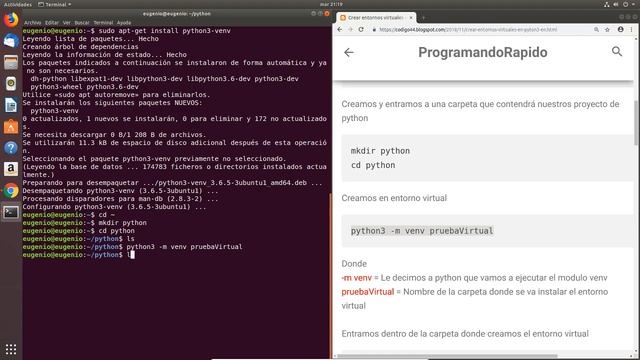Select the 'Crear entornos virtuales' Chrome tab

tap(375, 18)
